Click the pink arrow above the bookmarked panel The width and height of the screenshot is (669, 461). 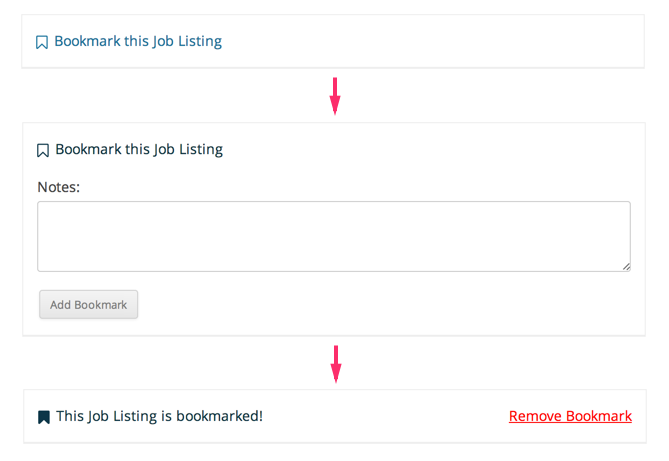coord(336,364)
